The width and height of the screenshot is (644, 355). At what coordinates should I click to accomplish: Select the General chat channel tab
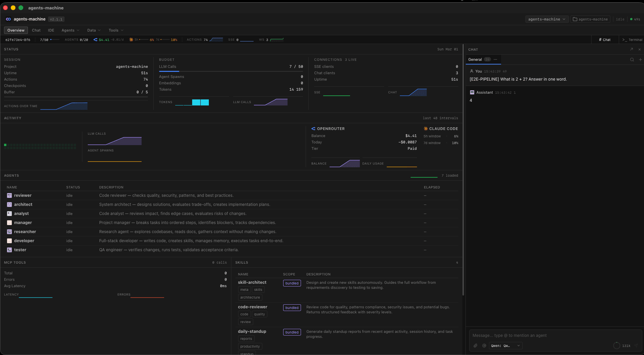(x=475, y=59)
